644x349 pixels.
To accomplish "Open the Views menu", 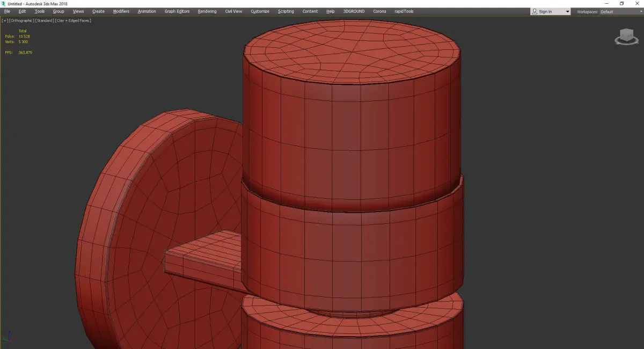I will (x=78, y=11).
